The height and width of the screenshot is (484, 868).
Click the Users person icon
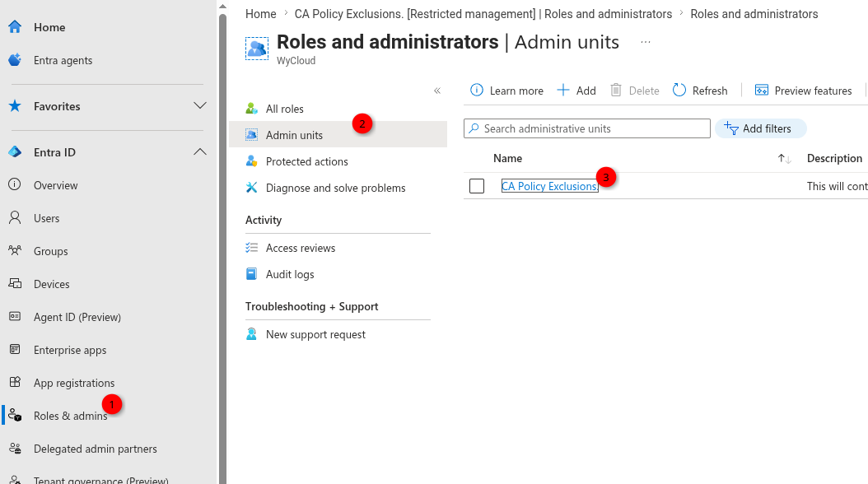point(15,217)
